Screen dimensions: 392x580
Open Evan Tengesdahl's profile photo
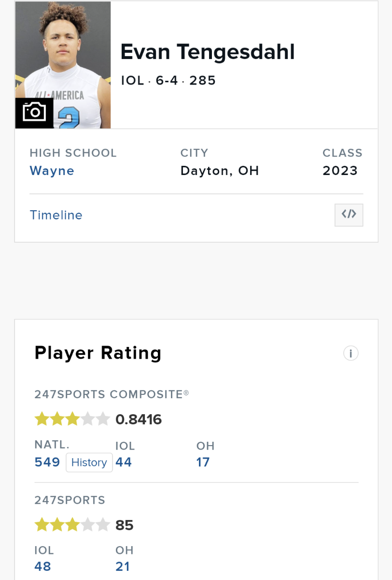pyautogui.click(x=63, y=65)
